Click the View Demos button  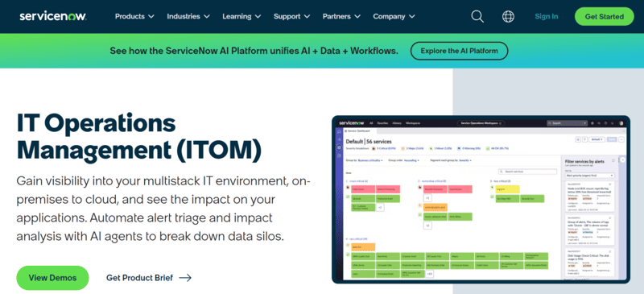[x=52, y=278]
